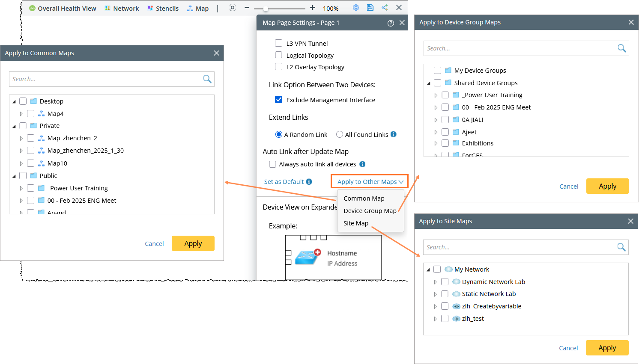Expand the 0A JIALI device group
This screenshot has height=364, width=639.
[x=436, y=120]
